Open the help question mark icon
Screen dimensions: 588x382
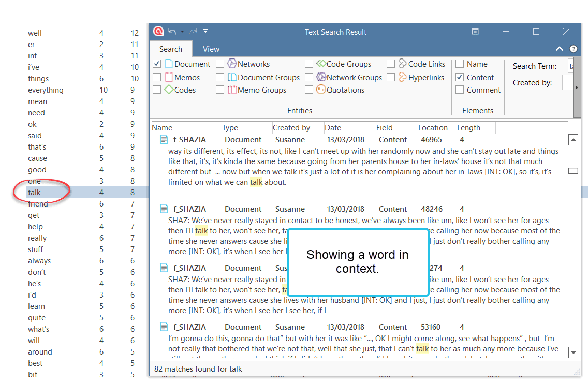(x=574, y=49)
